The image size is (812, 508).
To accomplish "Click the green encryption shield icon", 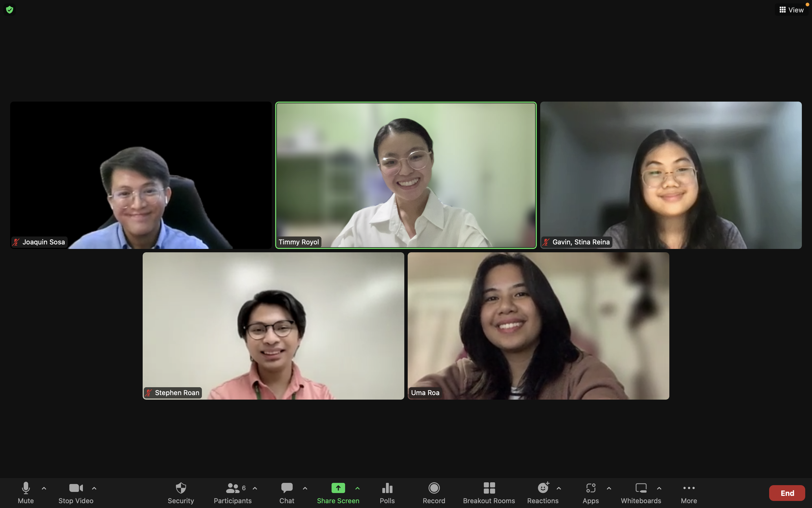I will tap(10, 10).
